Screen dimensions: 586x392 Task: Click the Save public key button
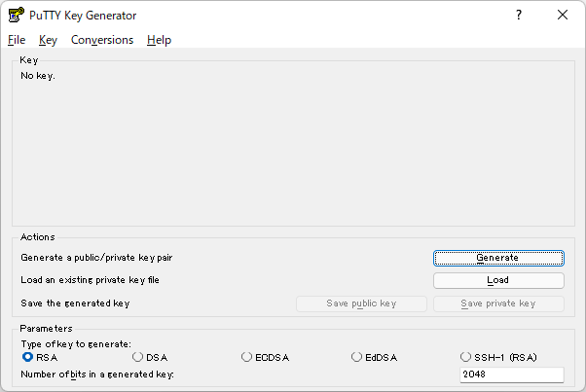coord(361,303)
